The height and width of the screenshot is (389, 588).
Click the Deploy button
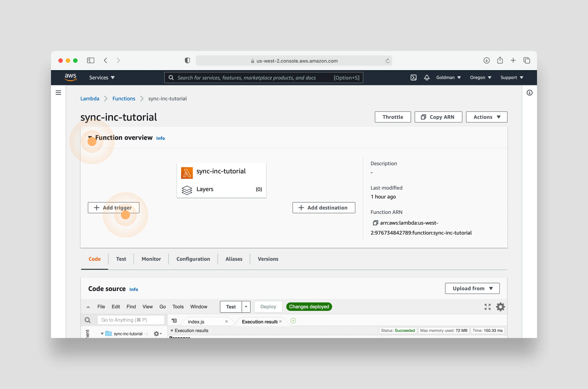(x=268, y=307)
